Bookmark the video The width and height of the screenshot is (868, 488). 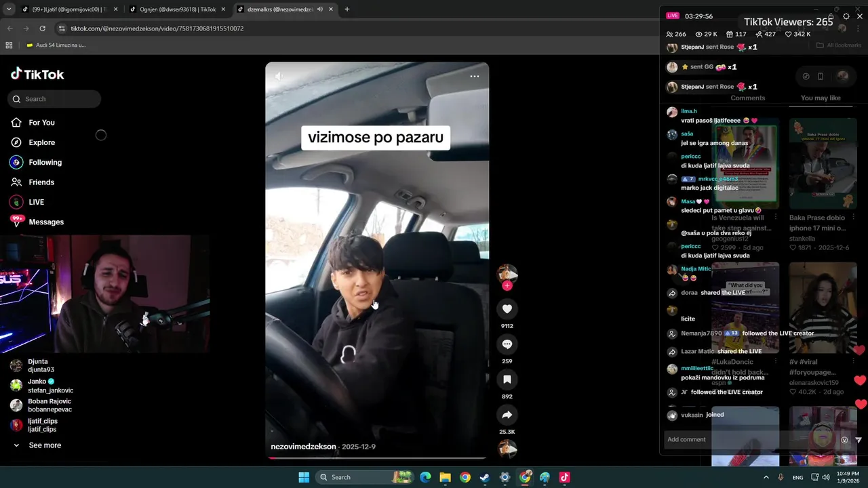click(507, 380)
